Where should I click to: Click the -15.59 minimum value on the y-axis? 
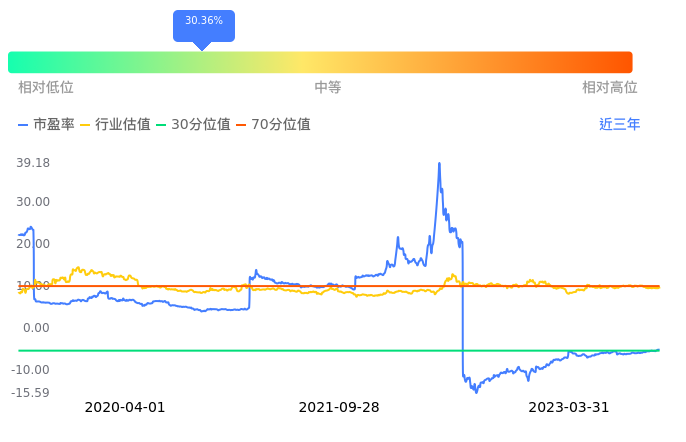31,392
